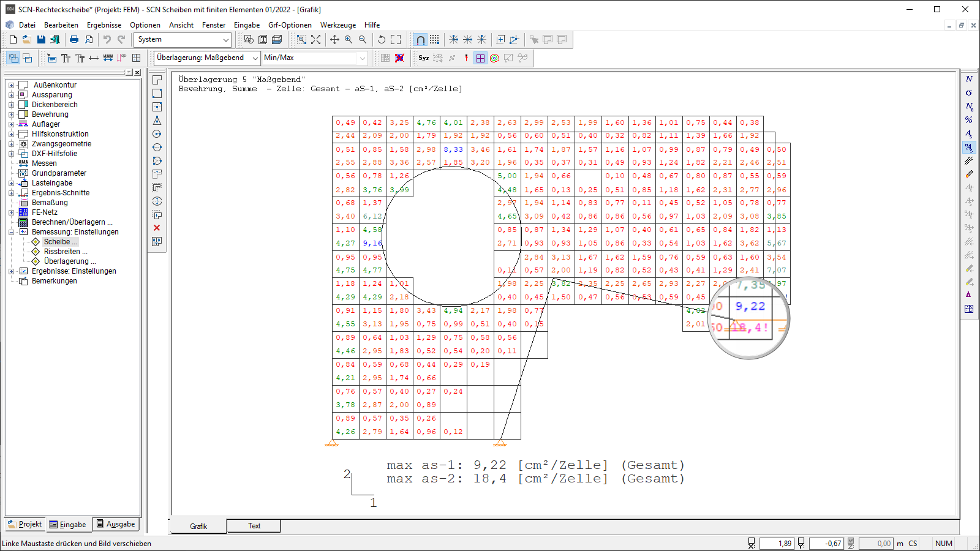The image size is (980, 551).
Task: Expand Ergebnisse: Einstellungen tree node
Action: tap(11, 271)
